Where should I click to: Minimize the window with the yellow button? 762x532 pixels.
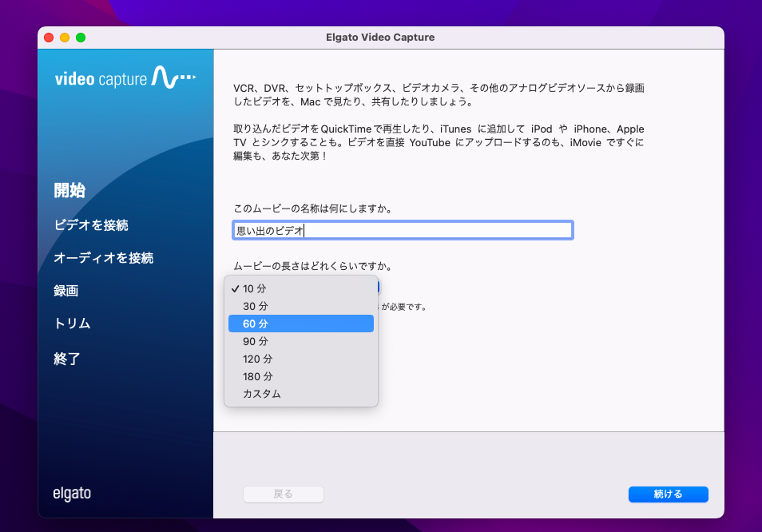pos(65,38)
